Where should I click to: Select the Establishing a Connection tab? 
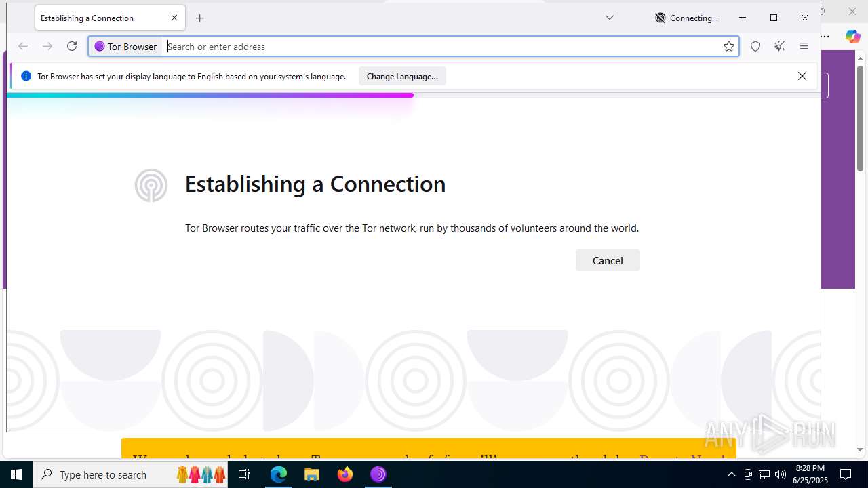110,18
